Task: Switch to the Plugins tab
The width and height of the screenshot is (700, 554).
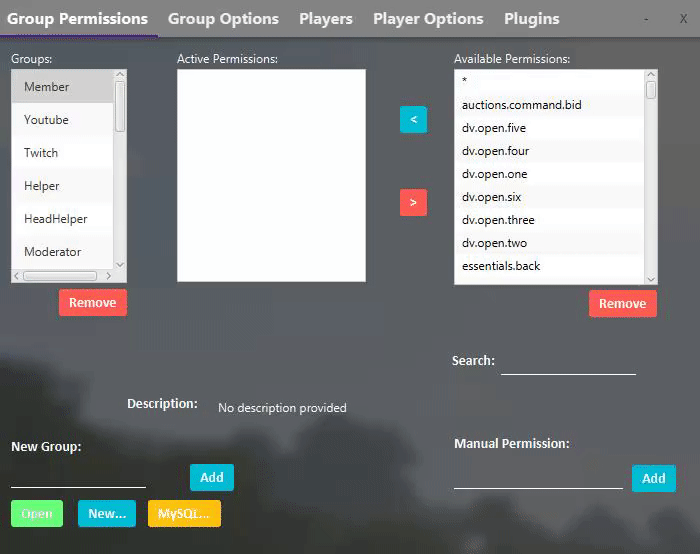Action: [x=532, y=19]
